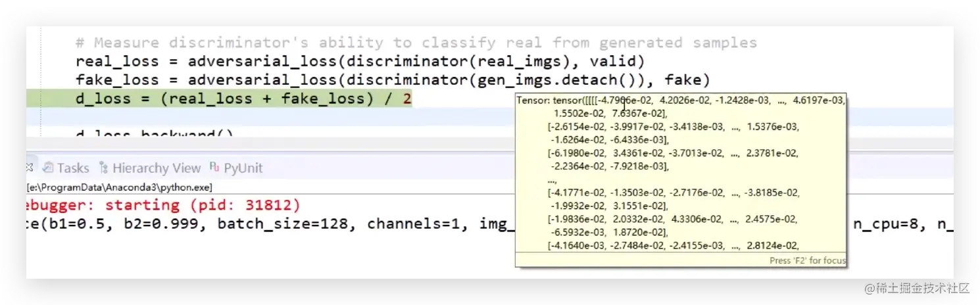Click tooltip row starting '[-4.1771e-02, -1.3503e-02'
This screenshot has width=980, height=305.
pyautogui.click(x=674, y=193)
